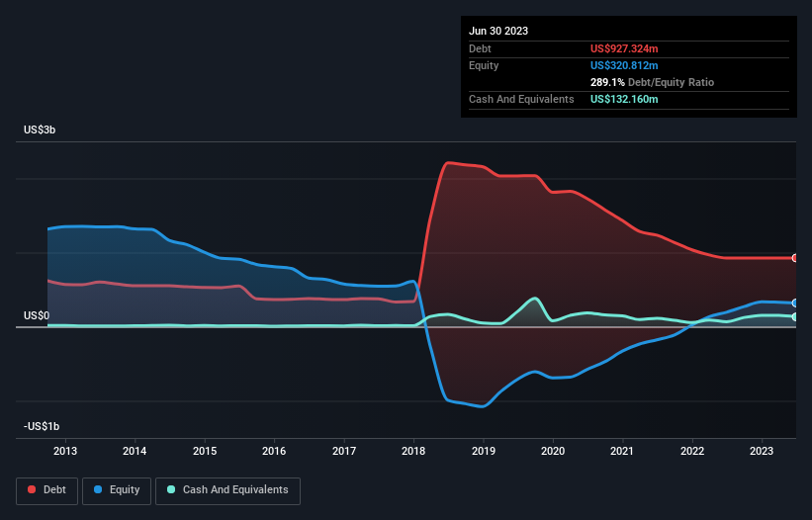This screenshot has height=520, width=812.
Task: Click the 2016 x-axis label
Action: point(274,451)
